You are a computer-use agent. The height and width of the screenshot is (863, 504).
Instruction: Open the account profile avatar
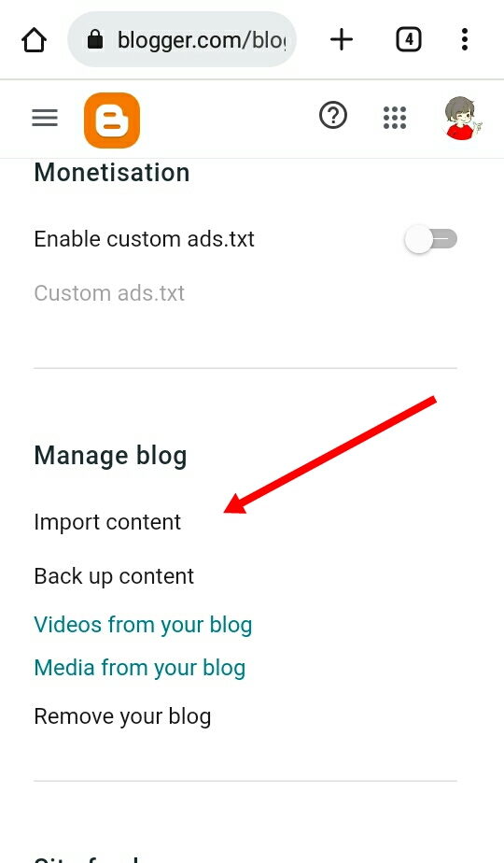(462, 119)
